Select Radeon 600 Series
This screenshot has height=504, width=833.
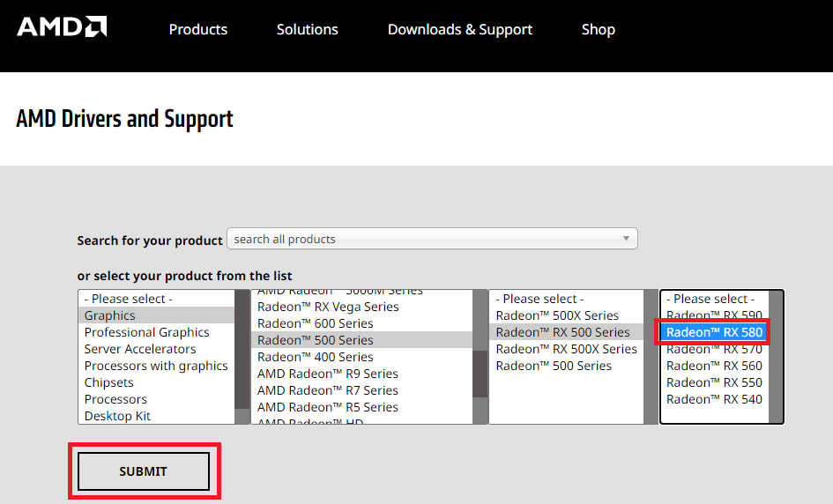[x=361, y=323]
